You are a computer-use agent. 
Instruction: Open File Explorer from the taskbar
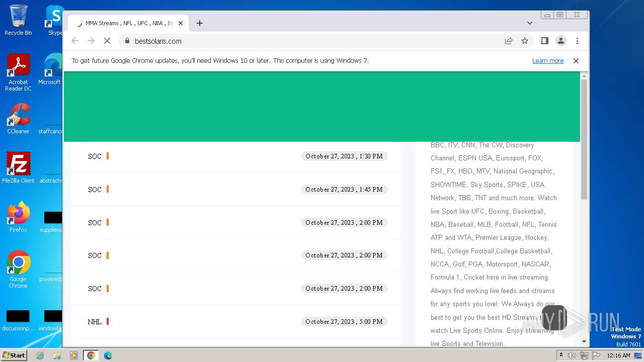[x=57, y=355]
